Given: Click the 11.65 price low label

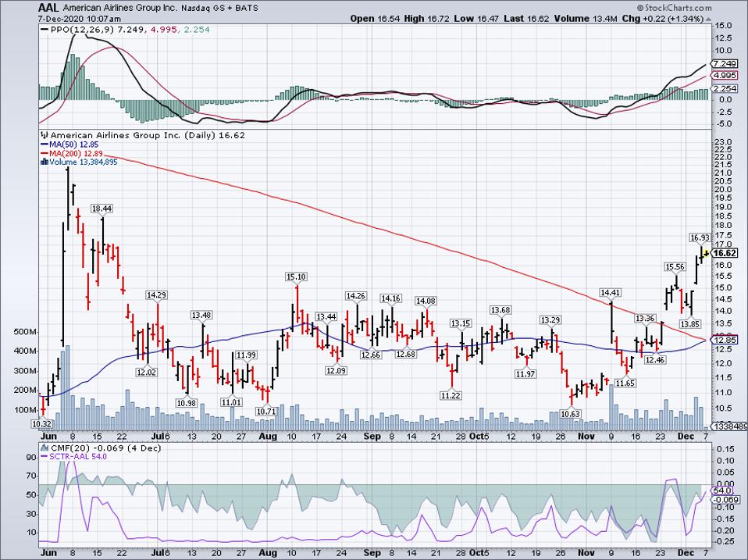Looking at the screenshot, I should (x=625, y=383).
